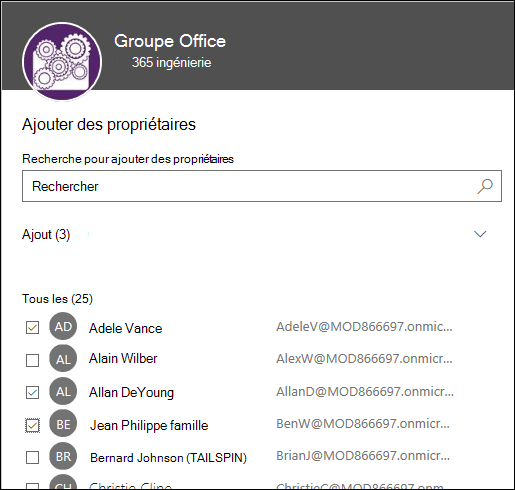This screenshot has width=515, height=490.
Task: Expand the Ajout (3) section chevron
Action: (x=480, y=234)
